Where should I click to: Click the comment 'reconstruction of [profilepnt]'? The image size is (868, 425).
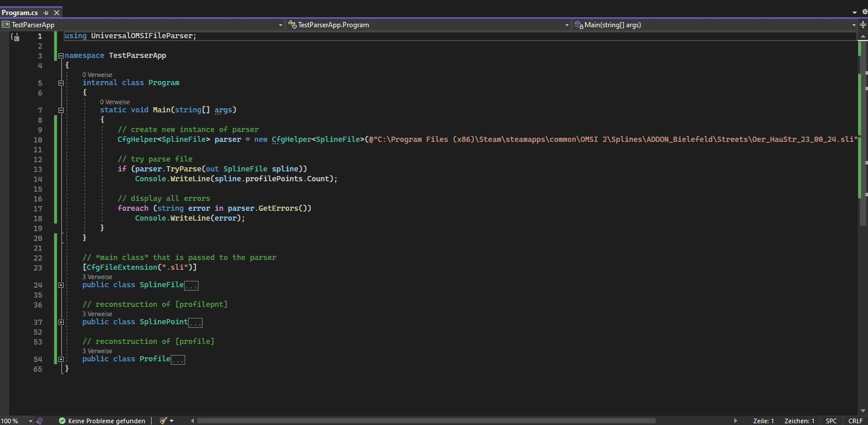(x=155, y=305)
